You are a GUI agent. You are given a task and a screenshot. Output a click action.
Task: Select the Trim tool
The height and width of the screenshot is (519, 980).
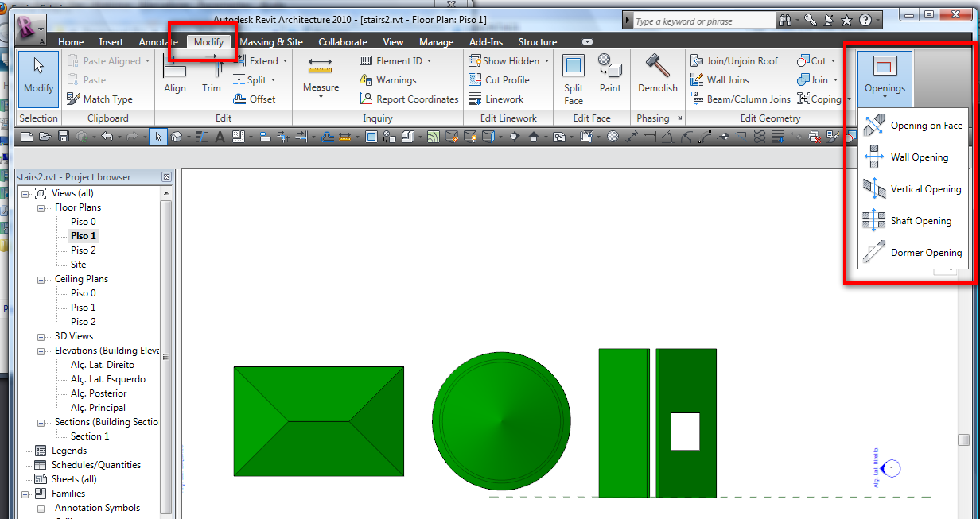point(212,74)
